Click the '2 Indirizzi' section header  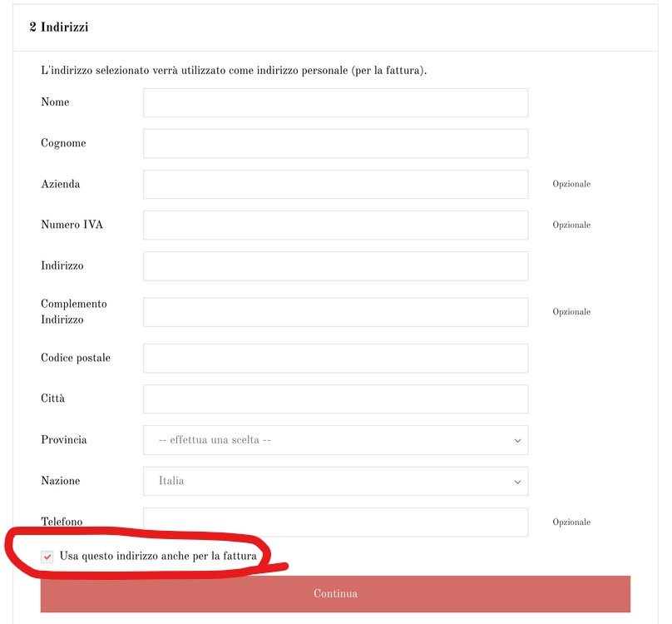click(x=59, y=27)
